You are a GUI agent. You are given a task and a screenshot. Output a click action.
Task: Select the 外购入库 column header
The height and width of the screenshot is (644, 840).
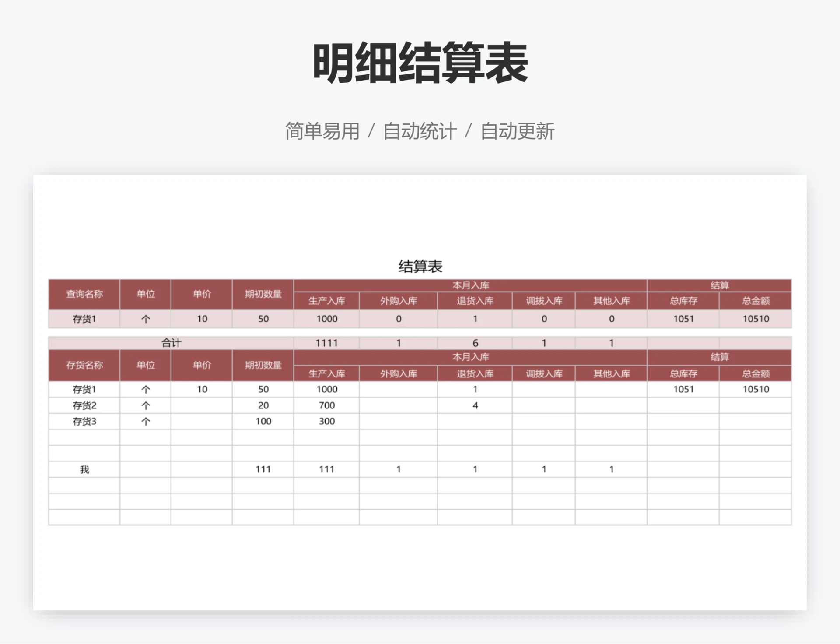398,301
